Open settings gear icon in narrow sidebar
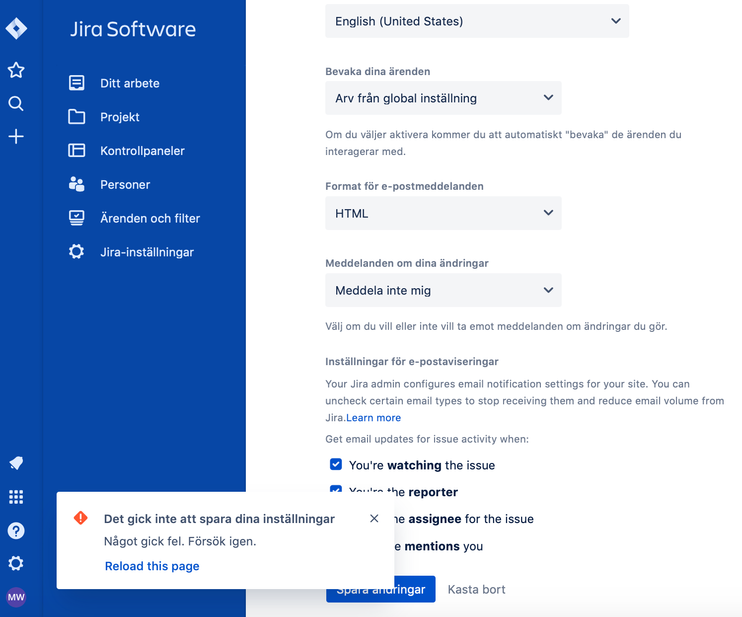Viewport: 742px width, 617px height. coord(16,564)
